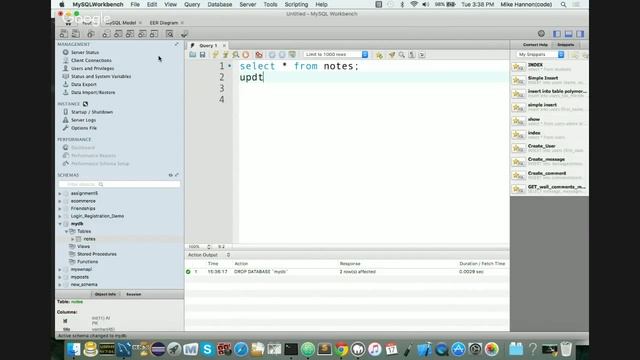Open Spotlight search in menu bar

click(x=563, y=4)
